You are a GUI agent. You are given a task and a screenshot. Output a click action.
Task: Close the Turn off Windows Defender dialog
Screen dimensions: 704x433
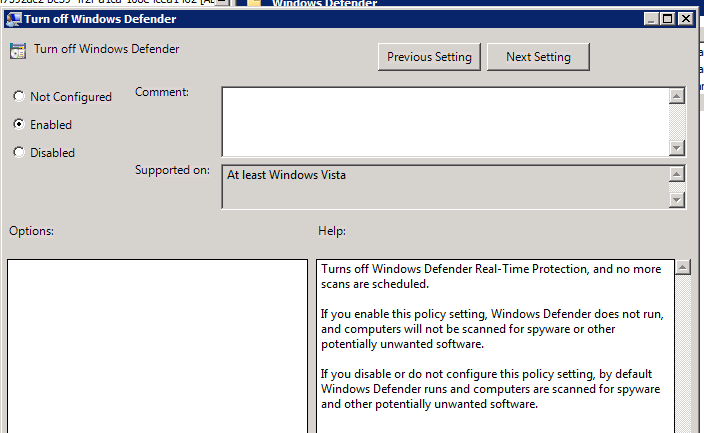(685, 18)
